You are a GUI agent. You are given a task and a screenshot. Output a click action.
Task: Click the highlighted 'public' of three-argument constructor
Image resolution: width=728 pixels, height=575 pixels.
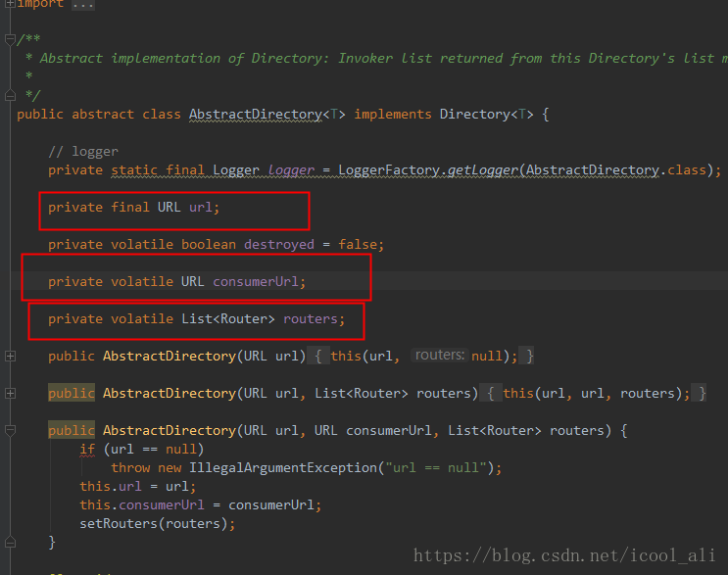[x=72, y=430]
